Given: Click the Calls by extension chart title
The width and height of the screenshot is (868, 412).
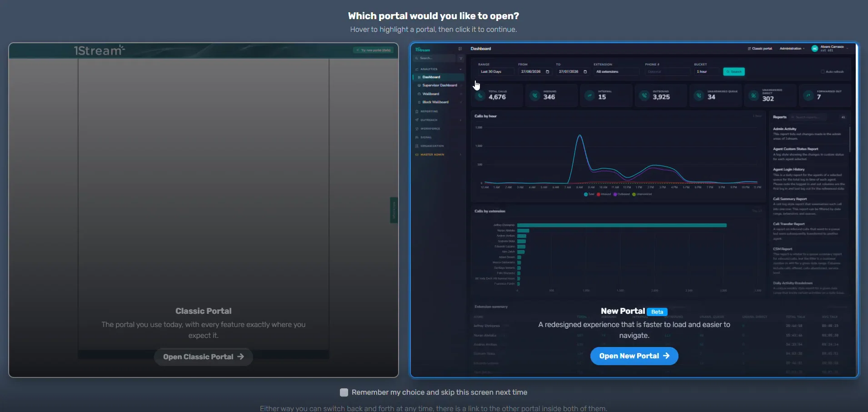Looking at the screenshot, I should 490,211.
